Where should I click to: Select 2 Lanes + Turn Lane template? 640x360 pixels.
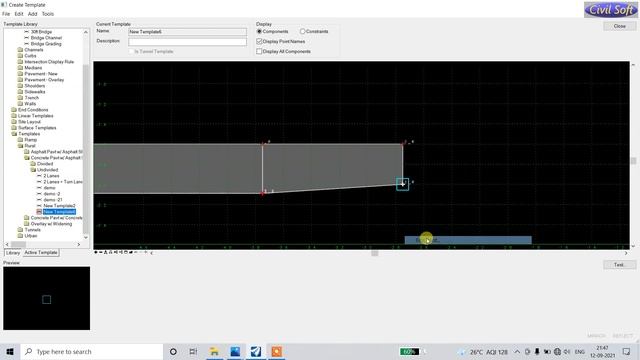(x=63, y=182)
